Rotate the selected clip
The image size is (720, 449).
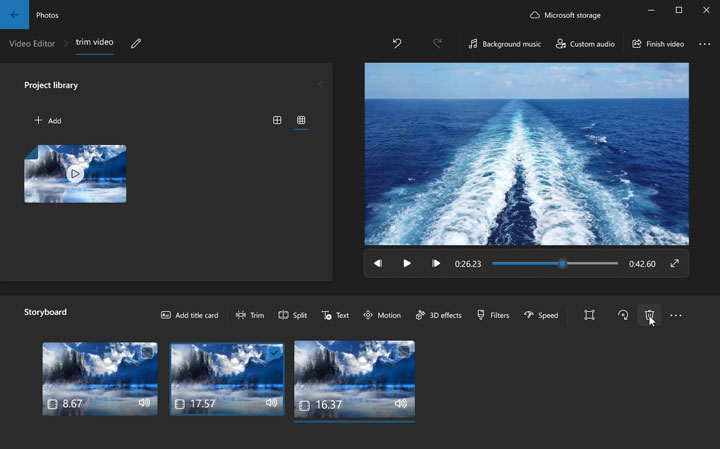click(622, 315)
